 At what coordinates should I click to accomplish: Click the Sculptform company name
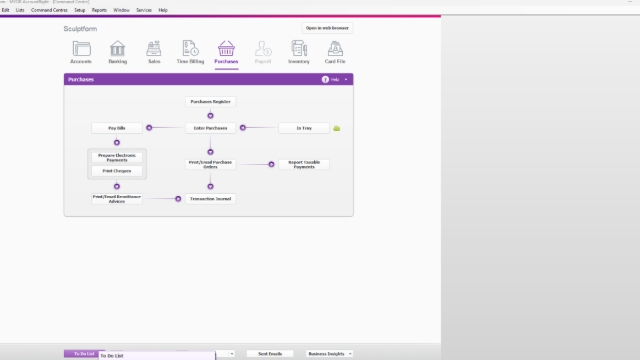tap(80, 29)
